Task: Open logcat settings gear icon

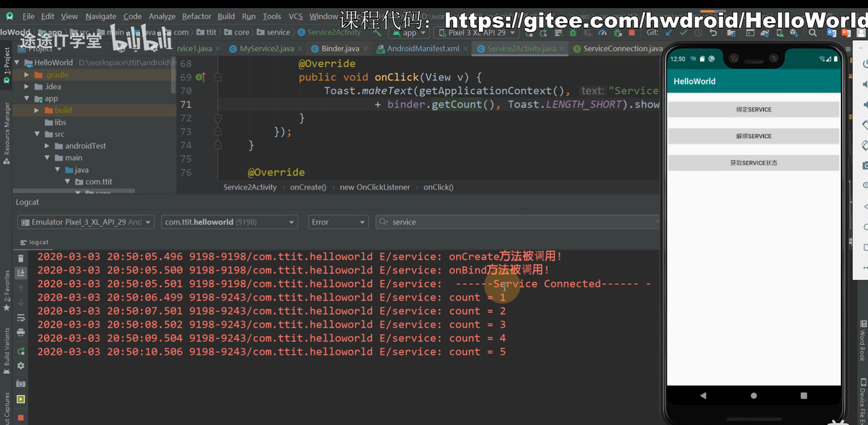Action: coord(20,366)
